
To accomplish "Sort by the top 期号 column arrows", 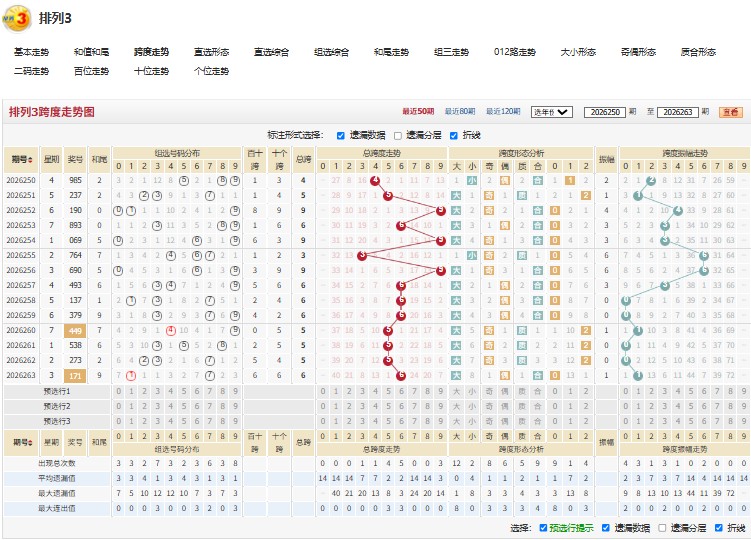I will [x=31, y=159].
